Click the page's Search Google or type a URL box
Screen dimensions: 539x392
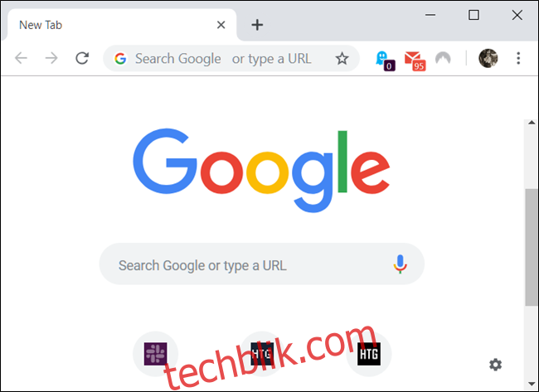262,264
